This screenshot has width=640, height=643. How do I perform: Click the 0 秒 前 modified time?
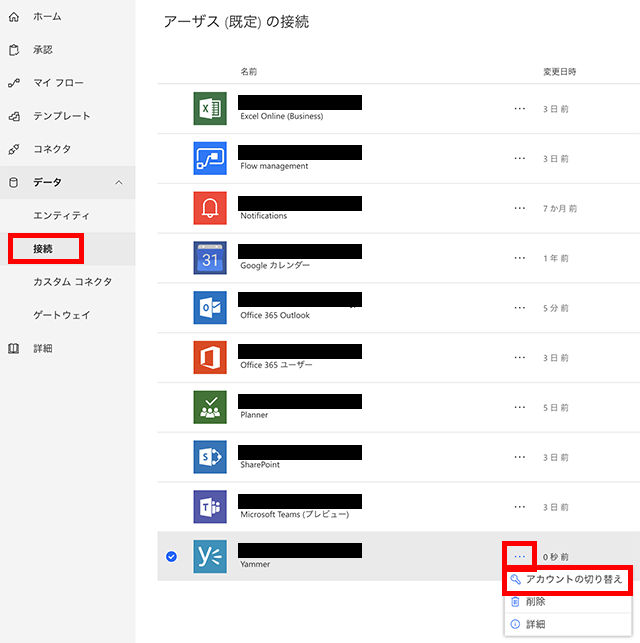tap(556, 557)
